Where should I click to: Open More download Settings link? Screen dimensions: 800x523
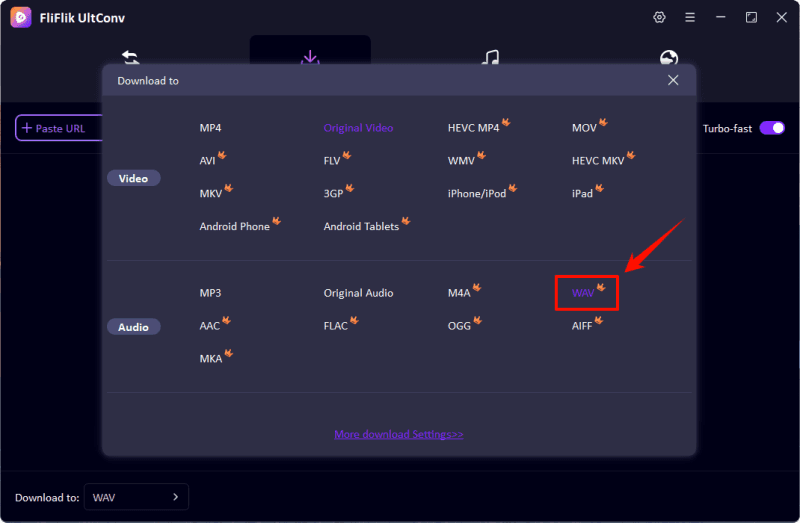pyautogui.click(x=398, y=434)
